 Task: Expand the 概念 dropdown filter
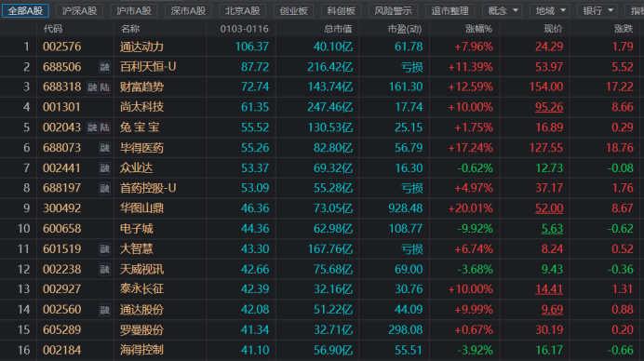(503, 10)
